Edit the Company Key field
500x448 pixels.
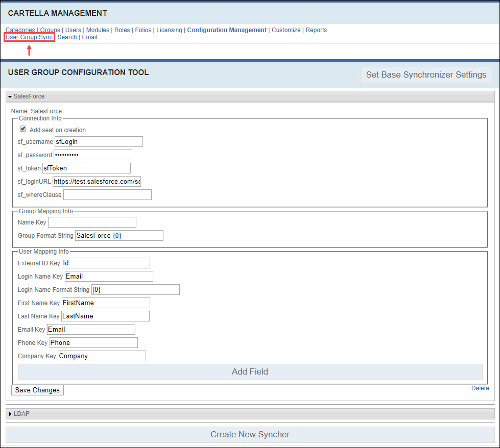[x=102, y=356]
